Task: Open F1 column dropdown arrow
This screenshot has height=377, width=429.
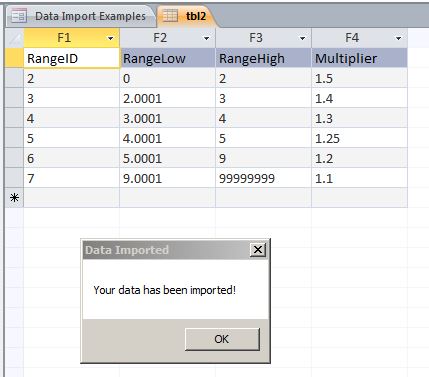Action: 110,38
